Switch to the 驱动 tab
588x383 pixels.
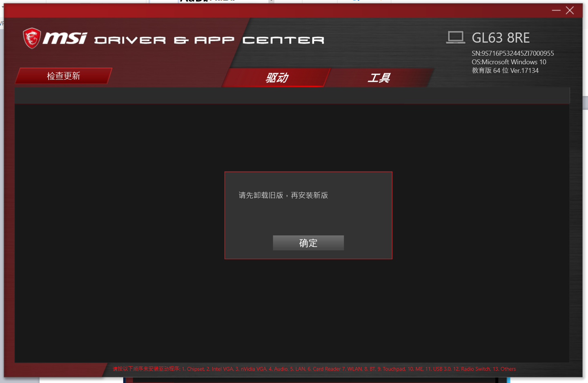[x=276, y=78]
